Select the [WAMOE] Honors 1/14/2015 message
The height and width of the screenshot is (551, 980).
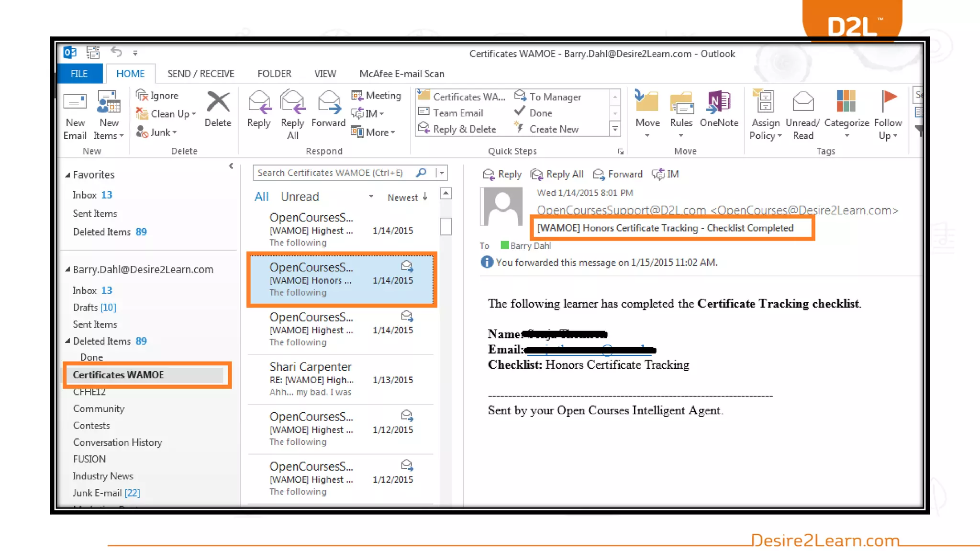pos(341,280)
